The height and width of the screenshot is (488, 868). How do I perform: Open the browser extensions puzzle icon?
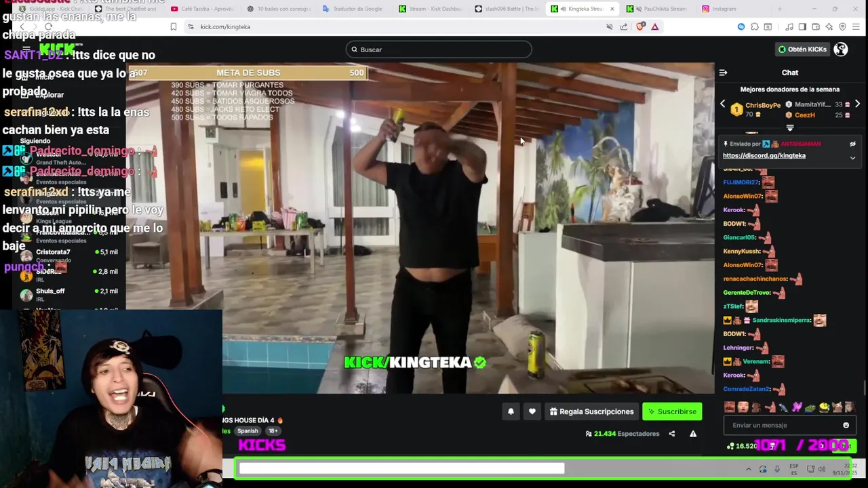[x=755, y=27]
